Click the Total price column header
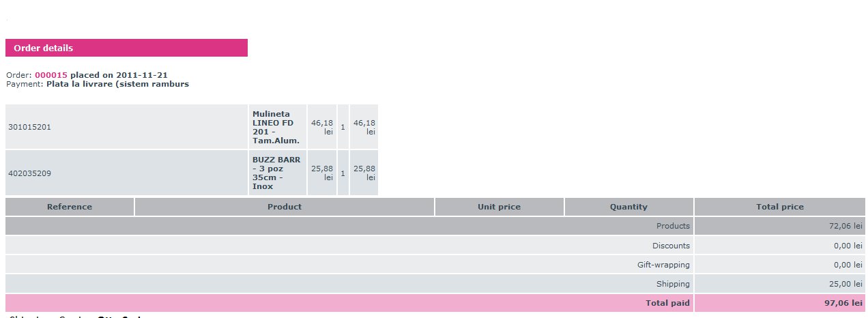 (x=780, y=207)
